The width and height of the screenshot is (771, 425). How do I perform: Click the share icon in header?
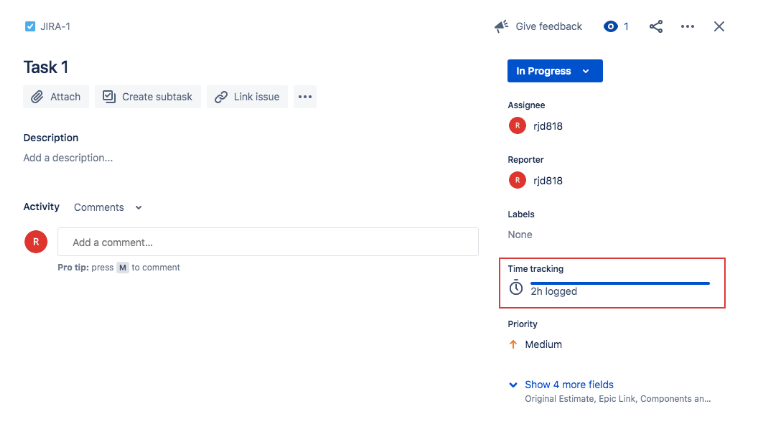[x=656, y=27]
